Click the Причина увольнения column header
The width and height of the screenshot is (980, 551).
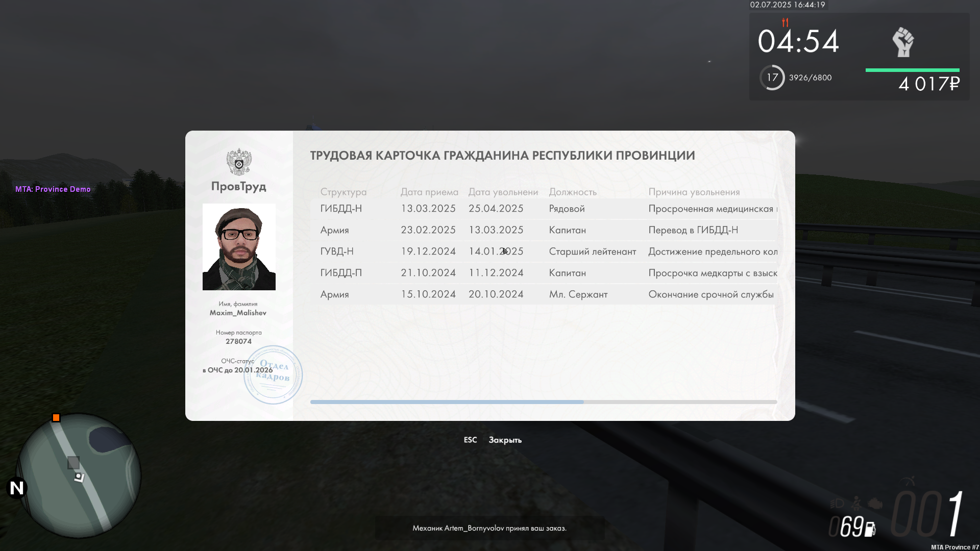[694, 192]
